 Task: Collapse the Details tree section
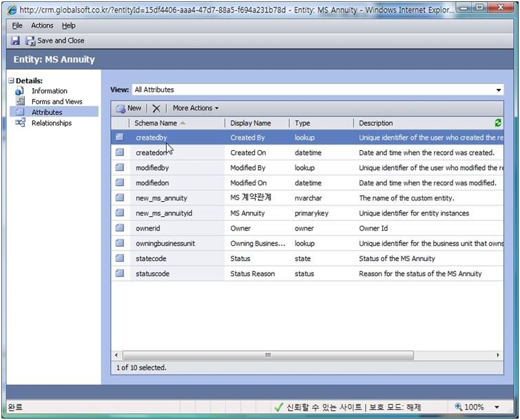coord(11,81)
